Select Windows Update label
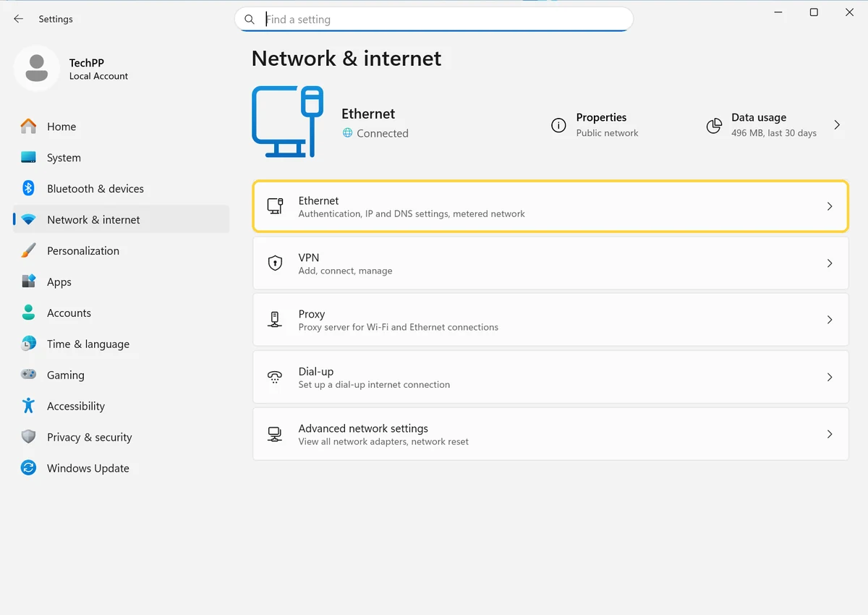Image resolution: width=868 pixels, height=615 pixels. (88, 468)
